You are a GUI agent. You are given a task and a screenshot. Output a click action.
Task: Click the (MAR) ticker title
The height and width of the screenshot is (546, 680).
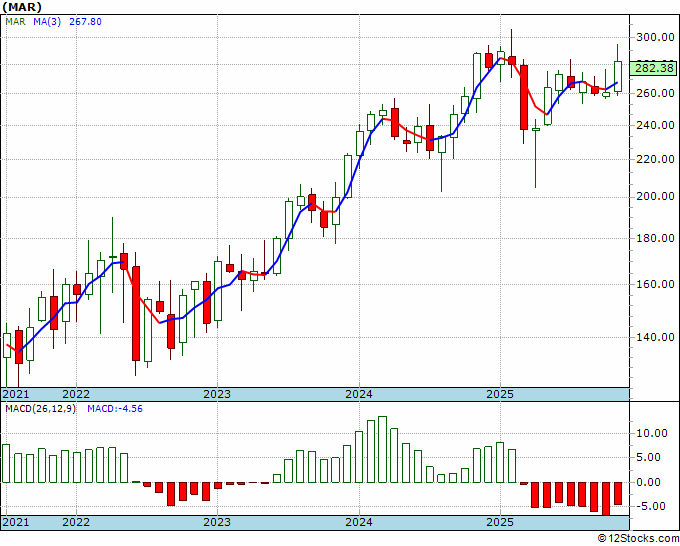tap(22, 7)
